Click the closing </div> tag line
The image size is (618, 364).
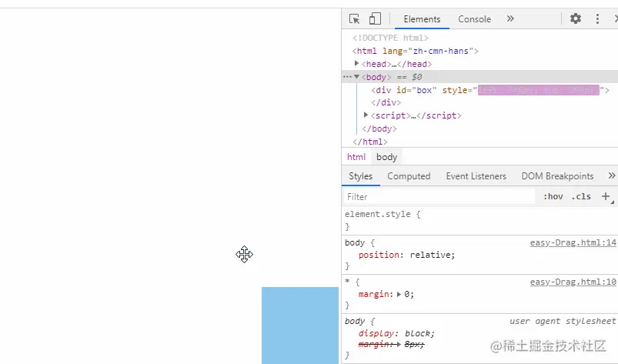coord(386,102)
